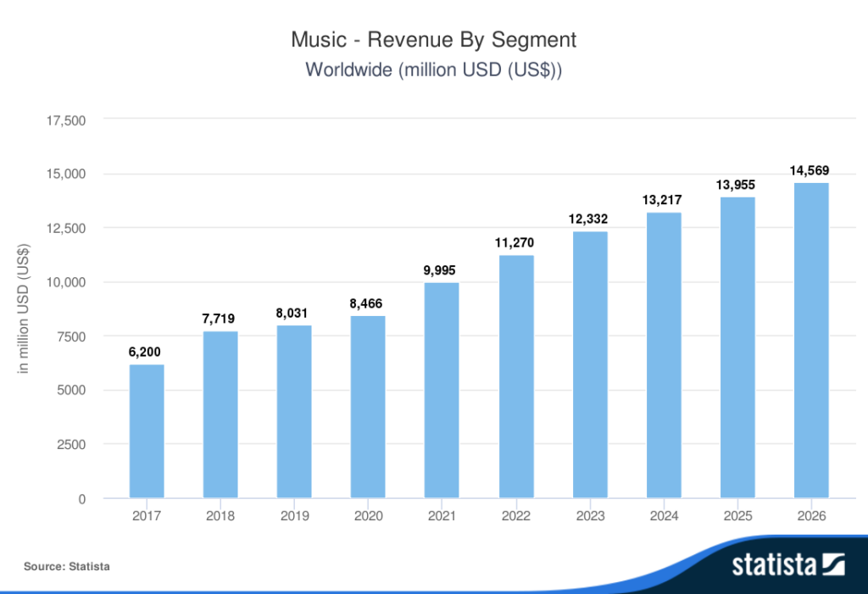Viewport: 868px width, 594px height.
Task: Click the Worldwide (million USD) subtitle
Action: [433, 69]
